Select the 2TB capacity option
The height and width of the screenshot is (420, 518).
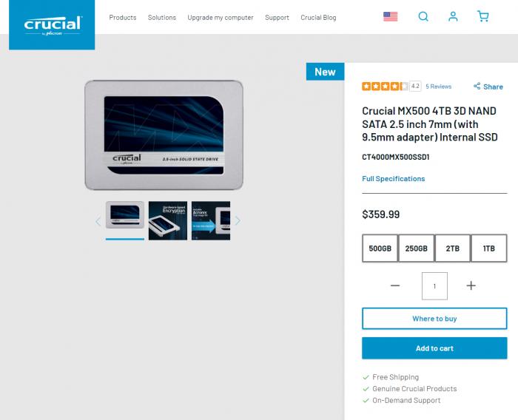(x=453, y=248)
